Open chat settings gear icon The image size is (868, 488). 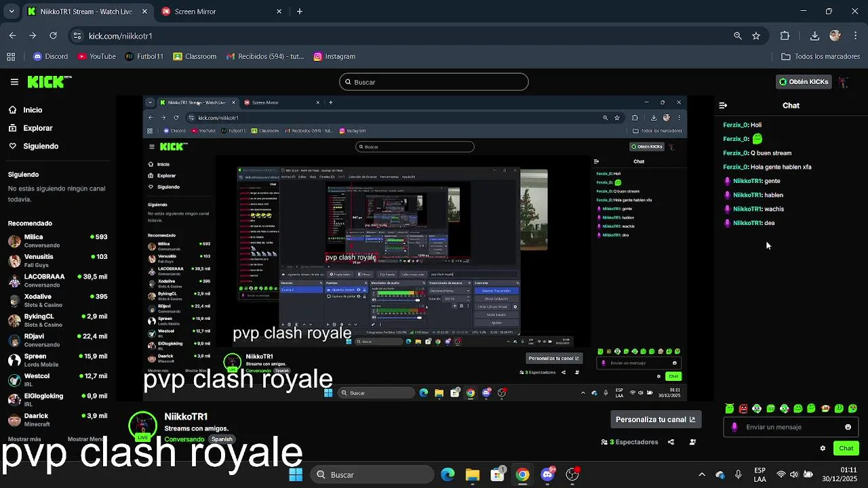[x=823, y=448]
